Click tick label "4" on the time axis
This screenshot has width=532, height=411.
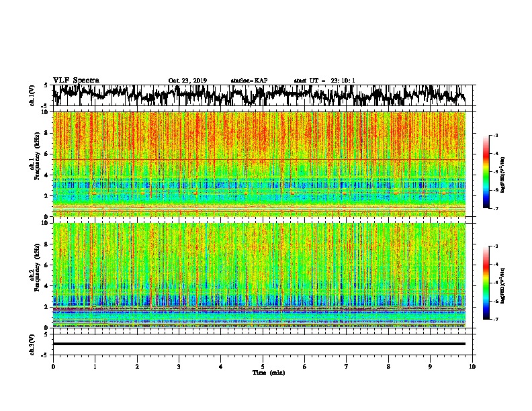click(x=221, y=367)
